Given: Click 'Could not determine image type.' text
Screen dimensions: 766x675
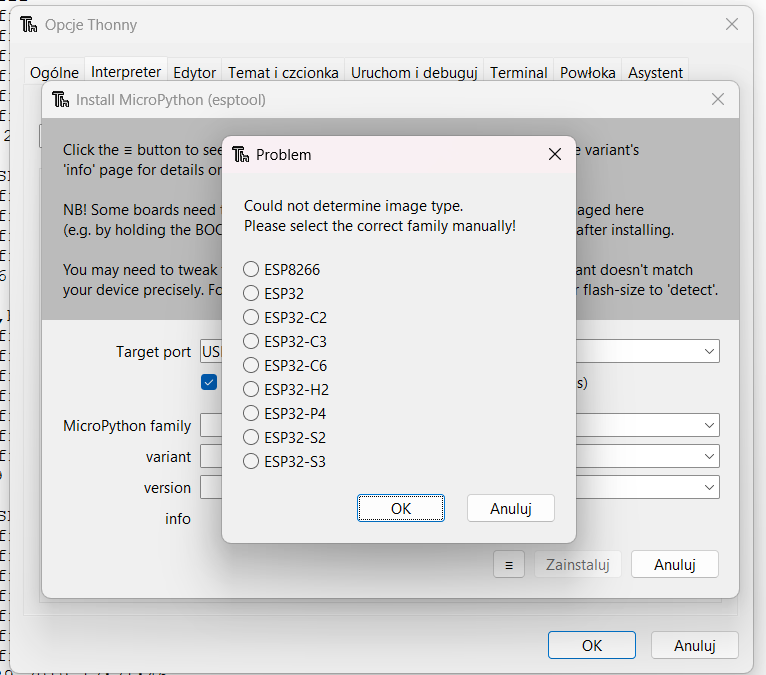Looking at the screenshot, I should [x=354, y=206].
